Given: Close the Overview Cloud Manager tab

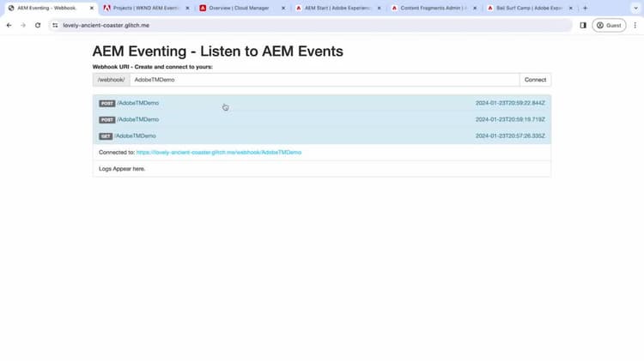Looking at the screenshot, I should (x=283, y=9).
